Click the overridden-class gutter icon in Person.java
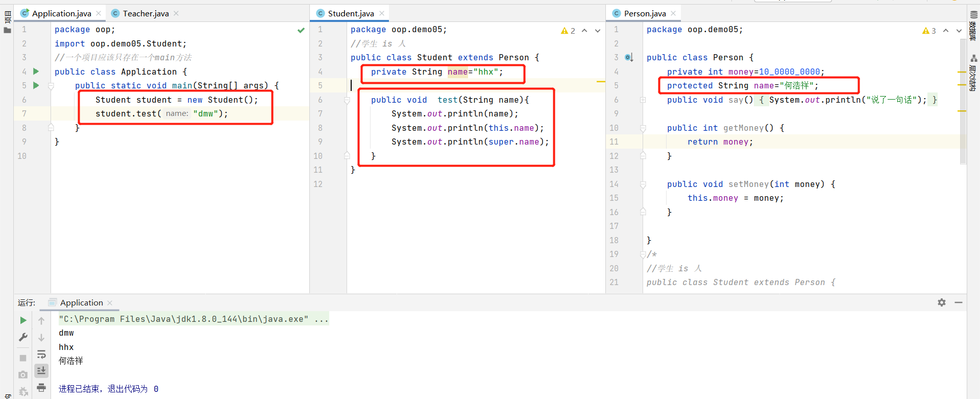The height and width of the screenshot is (399, 980). [x=629, y=58]
